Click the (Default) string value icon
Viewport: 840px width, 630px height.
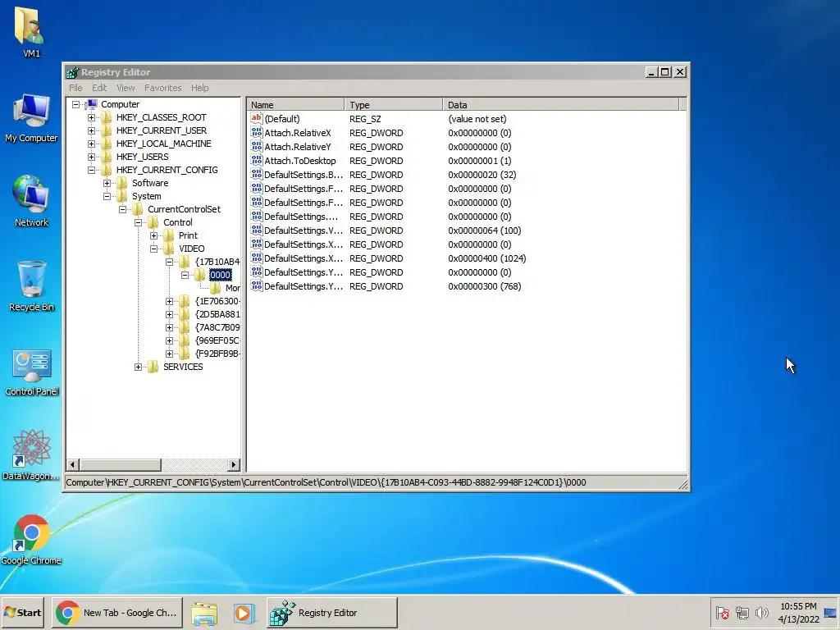tap(256, 118)
